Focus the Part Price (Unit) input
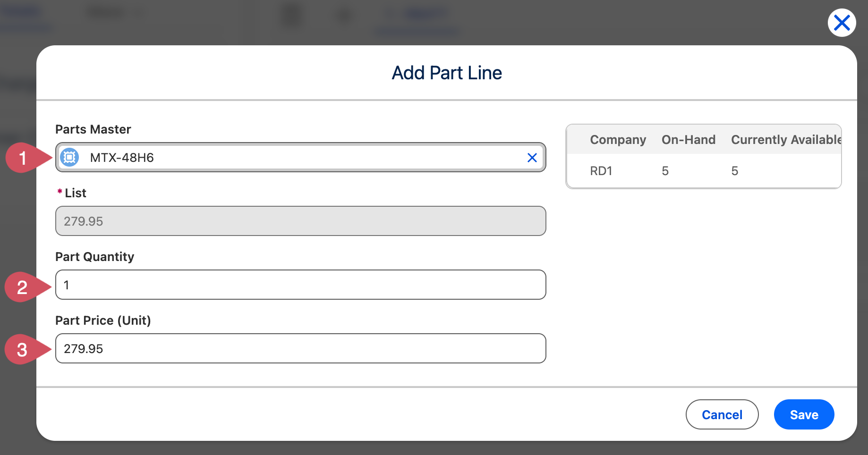The height and width of the screenshot is (455, 868). point(300,348)
